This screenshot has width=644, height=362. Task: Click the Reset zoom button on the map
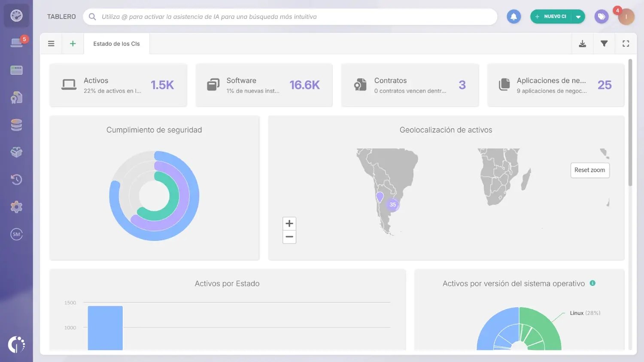point(590,170)
